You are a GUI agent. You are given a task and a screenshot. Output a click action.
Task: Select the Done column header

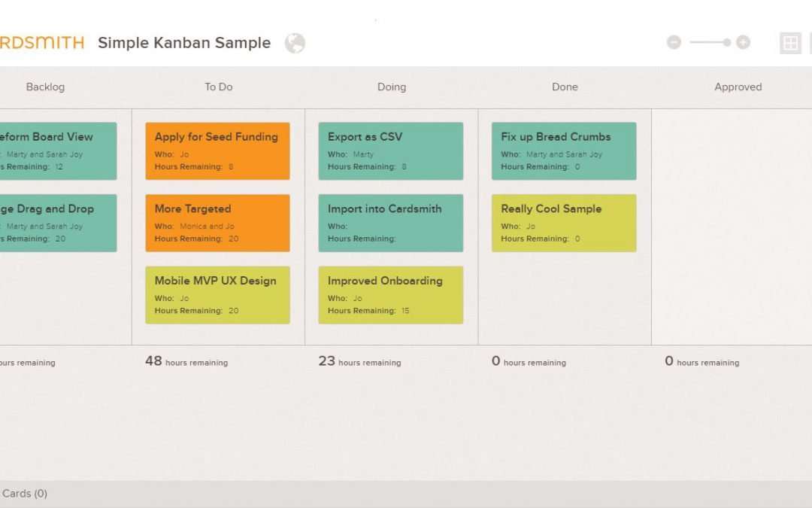[x=565, y=87]
